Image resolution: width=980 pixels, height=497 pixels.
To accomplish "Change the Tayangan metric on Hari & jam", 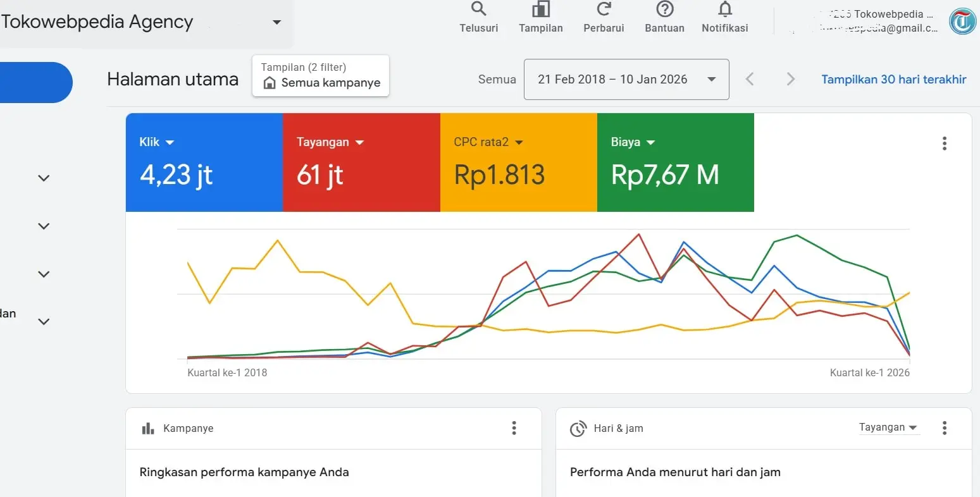I will tap(888, 427).
